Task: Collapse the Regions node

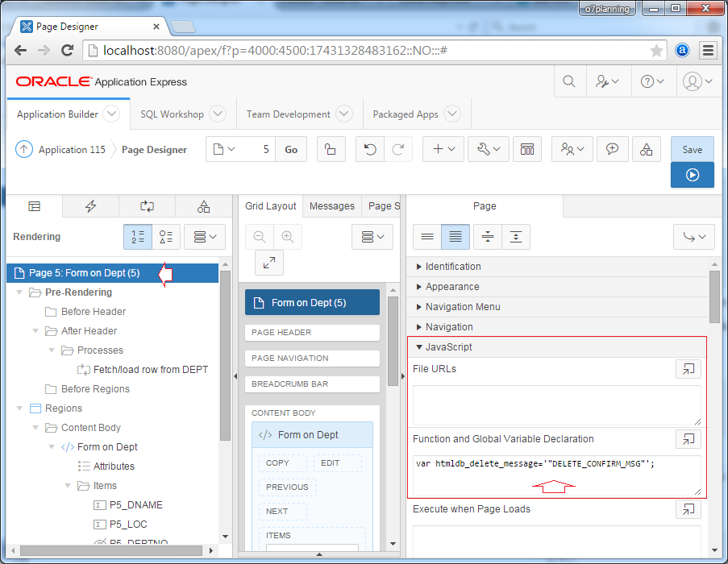Action: pos(19,408)
